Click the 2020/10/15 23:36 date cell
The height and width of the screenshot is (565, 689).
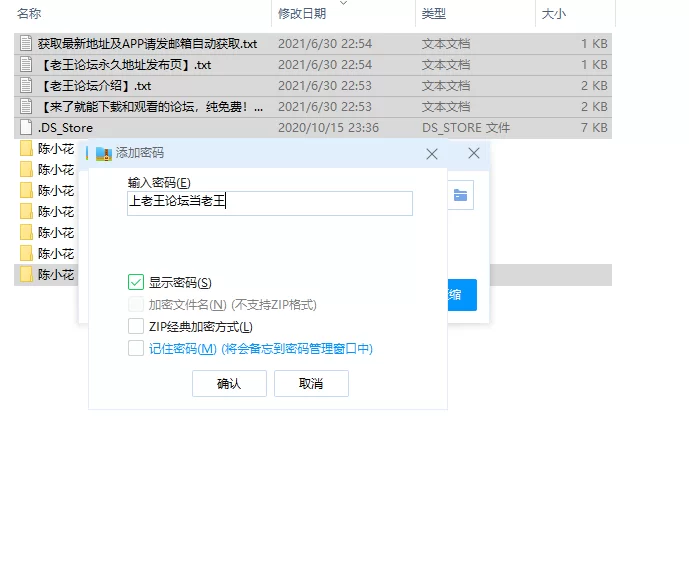click(x=328, y=128)
